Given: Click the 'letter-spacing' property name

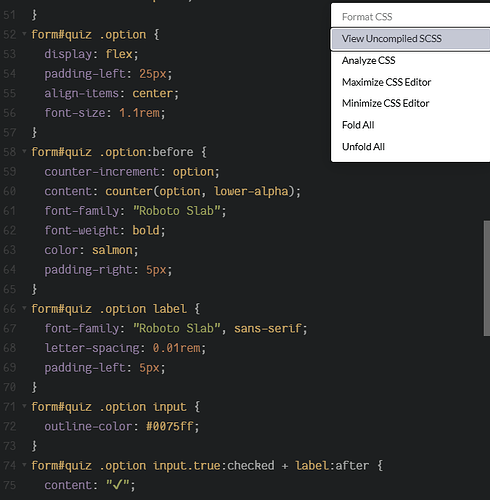Looking at the screenshot, I should [x=92, y=348].
